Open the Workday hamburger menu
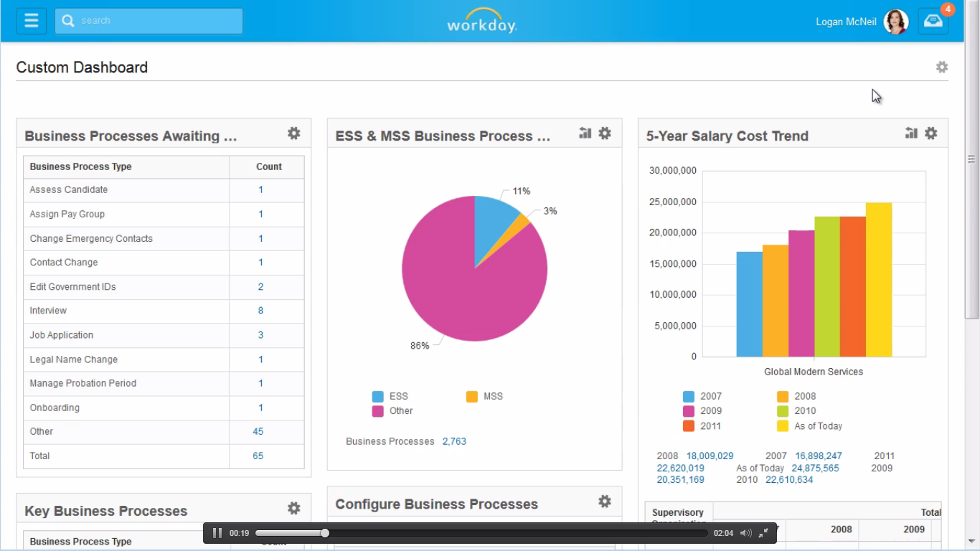The height and width of the screenshot is (551, 980). click(30, 20)
